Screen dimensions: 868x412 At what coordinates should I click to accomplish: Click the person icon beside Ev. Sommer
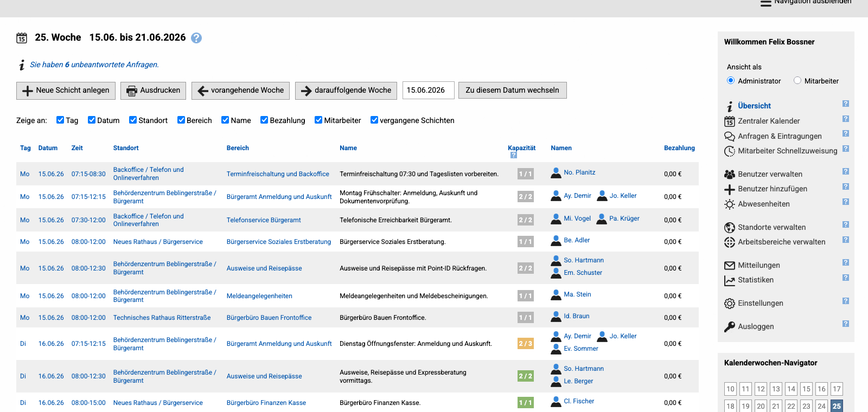tap(556, 349)
